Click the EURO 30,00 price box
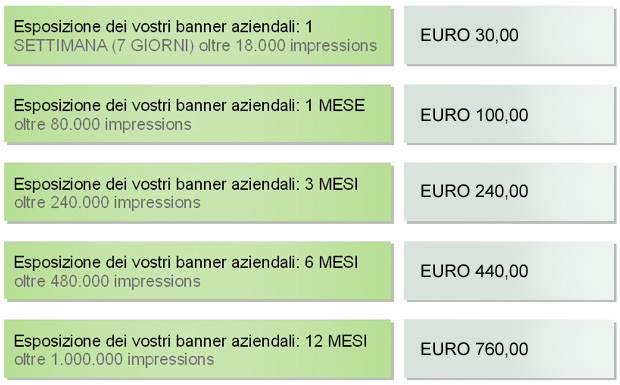This screenshot has width=620, height=385. coord(509,35)
